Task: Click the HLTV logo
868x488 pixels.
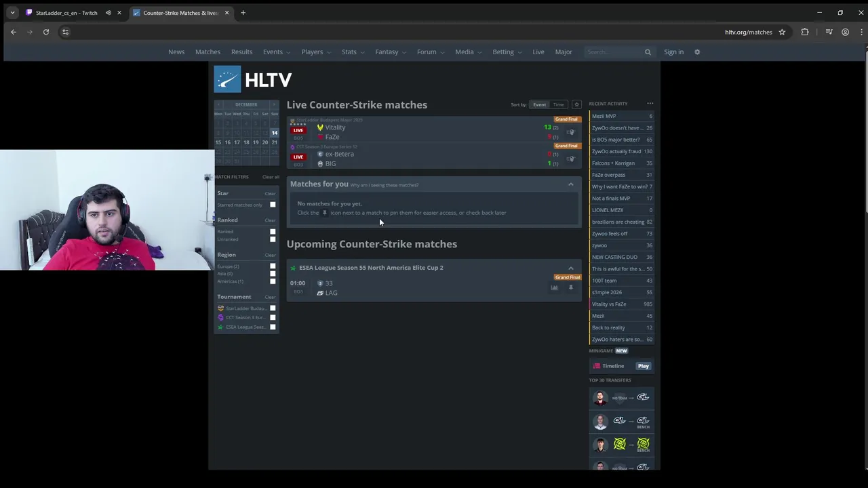Action: click(253, 79)
